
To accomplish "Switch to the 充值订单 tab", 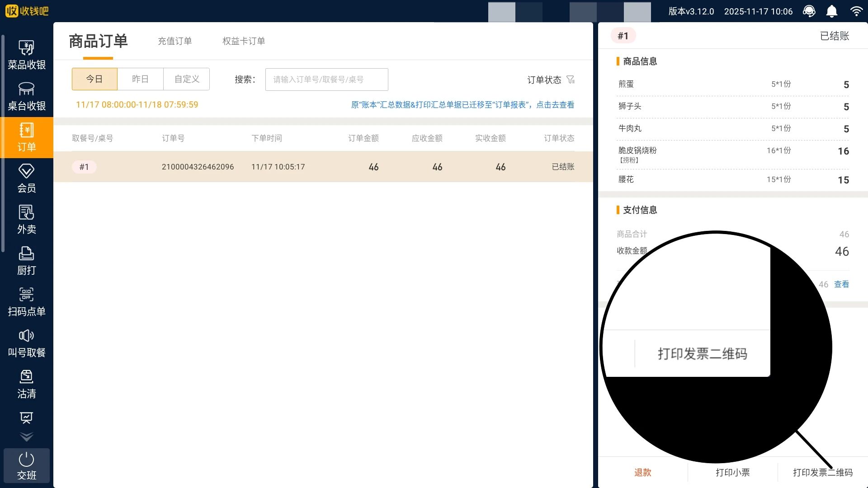I will tap(175, 41).
